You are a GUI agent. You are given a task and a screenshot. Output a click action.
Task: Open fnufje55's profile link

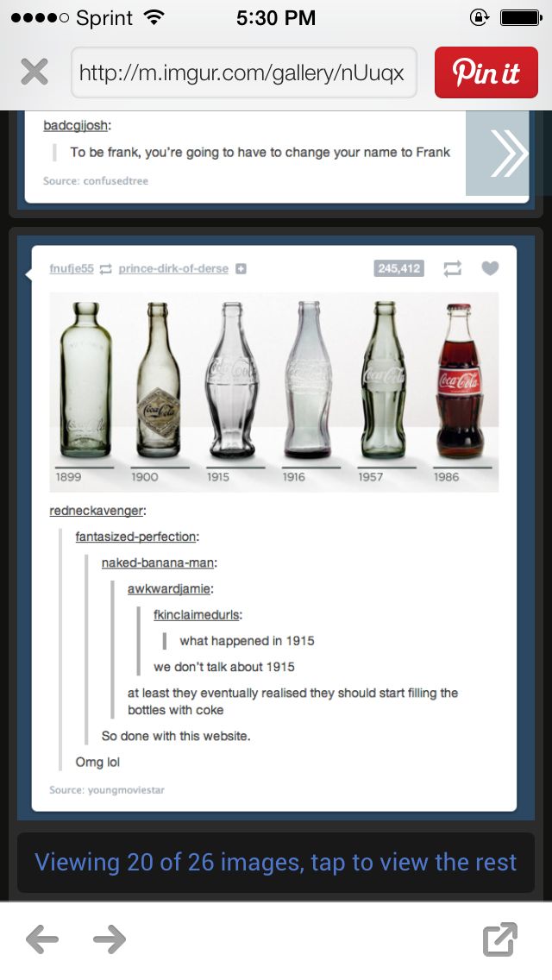(x=72, y=268)
